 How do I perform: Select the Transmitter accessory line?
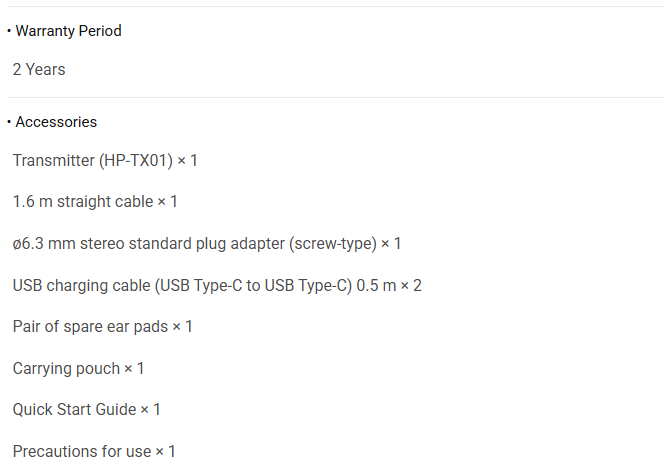pyautogui.click(x=105, y=160)
